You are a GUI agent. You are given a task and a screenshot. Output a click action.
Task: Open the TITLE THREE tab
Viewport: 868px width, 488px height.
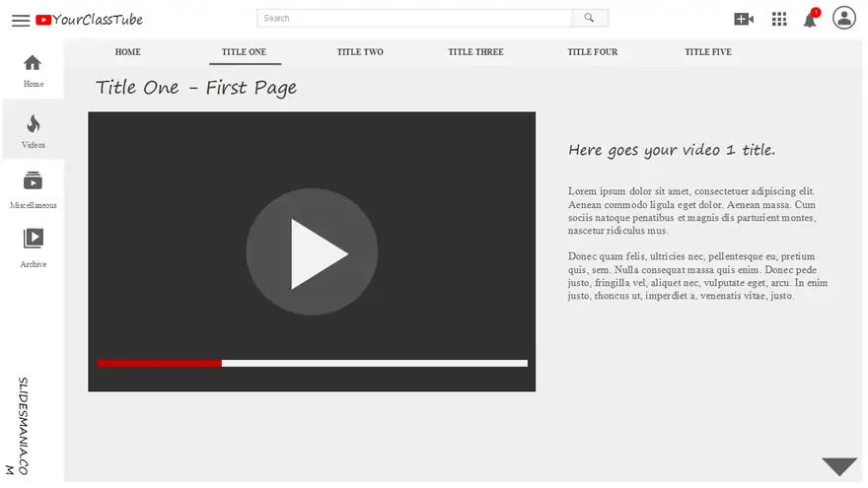click(475, 52)
